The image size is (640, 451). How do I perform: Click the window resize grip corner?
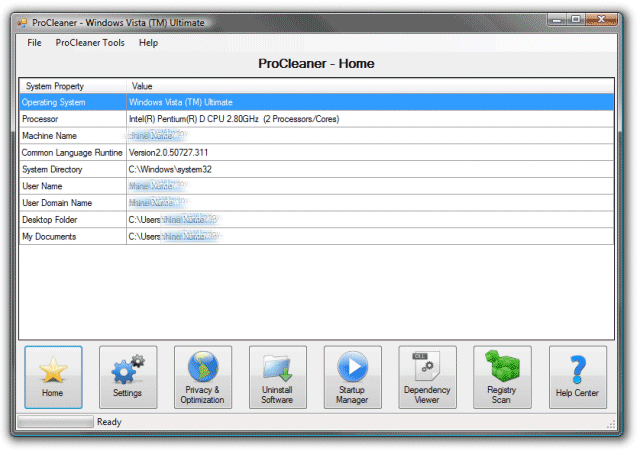point(611,424)
